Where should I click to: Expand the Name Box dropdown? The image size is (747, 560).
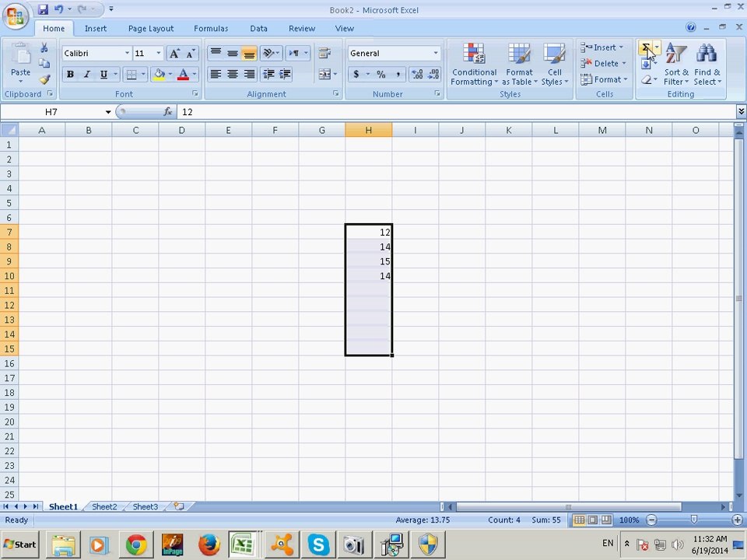pos(108,112)
